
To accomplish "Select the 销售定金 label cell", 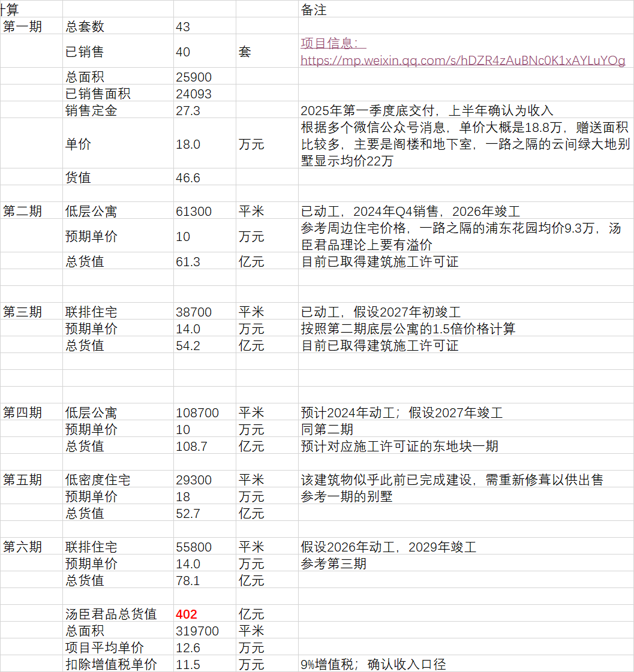I will tap(118, 110).
